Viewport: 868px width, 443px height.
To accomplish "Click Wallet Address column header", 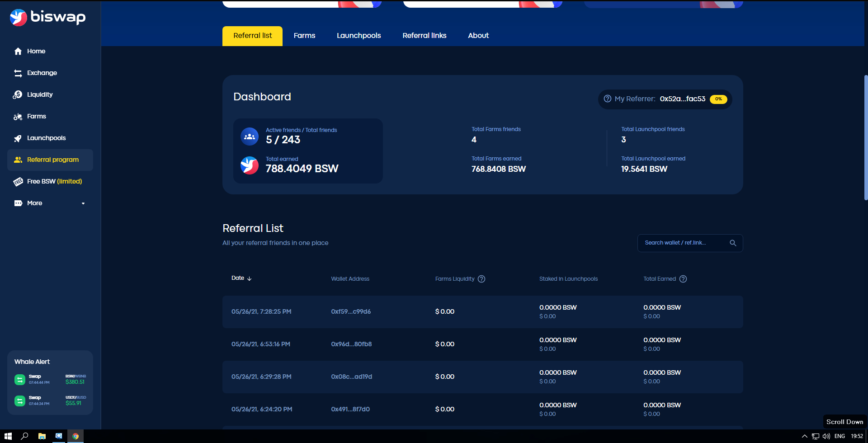I will 350,279.
